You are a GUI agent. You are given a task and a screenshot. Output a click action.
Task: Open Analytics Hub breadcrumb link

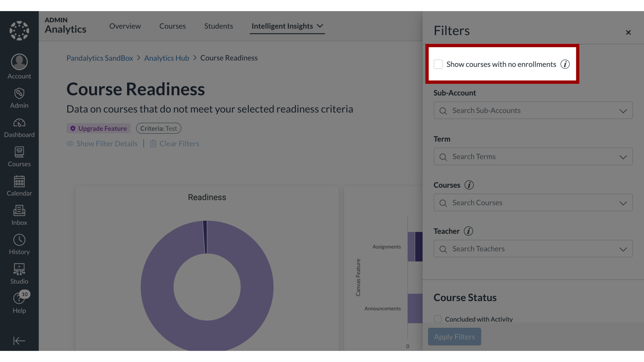tap(166, 58)
